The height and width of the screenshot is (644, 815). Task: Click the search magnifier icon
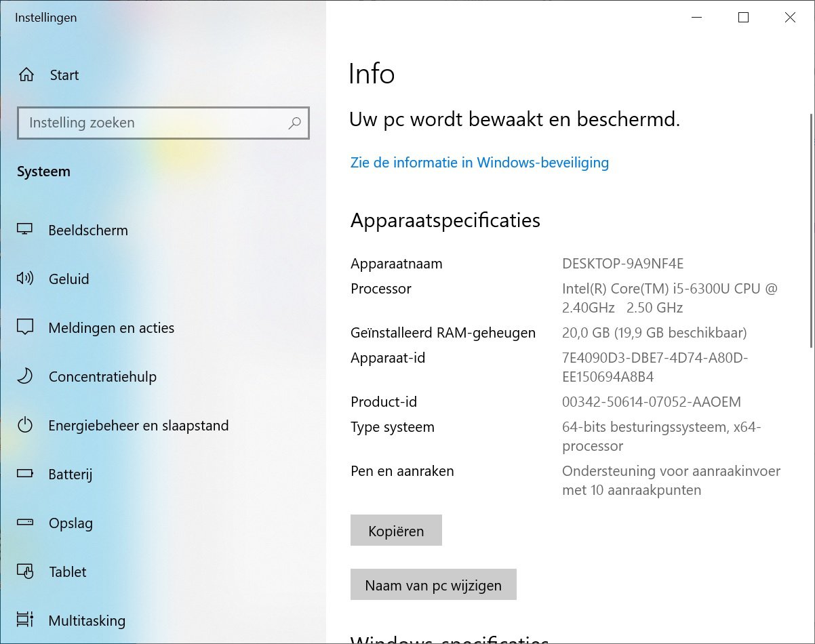294,123
